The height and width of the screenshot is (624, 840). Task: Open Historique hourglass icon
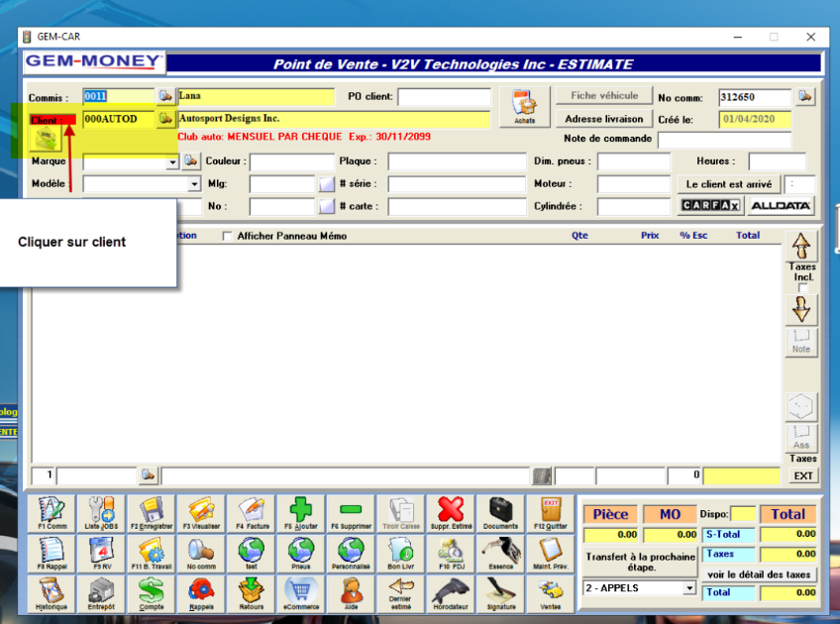[52, 594]
